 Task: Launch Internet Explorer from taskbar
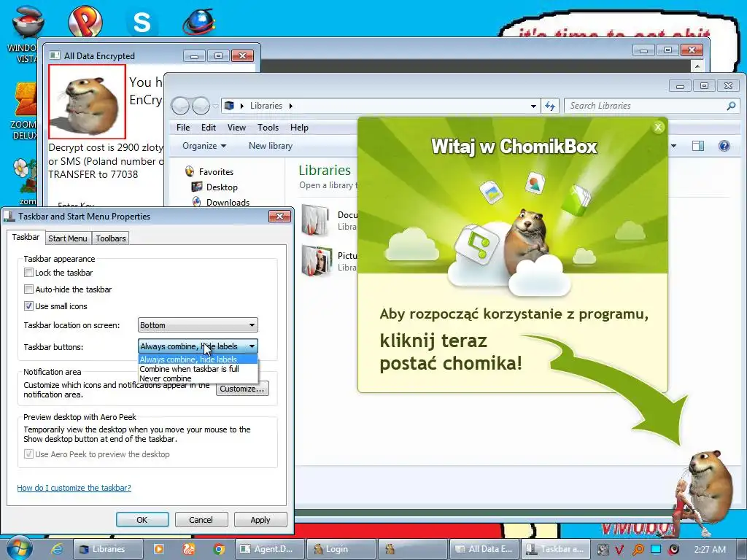coord(57,549)
